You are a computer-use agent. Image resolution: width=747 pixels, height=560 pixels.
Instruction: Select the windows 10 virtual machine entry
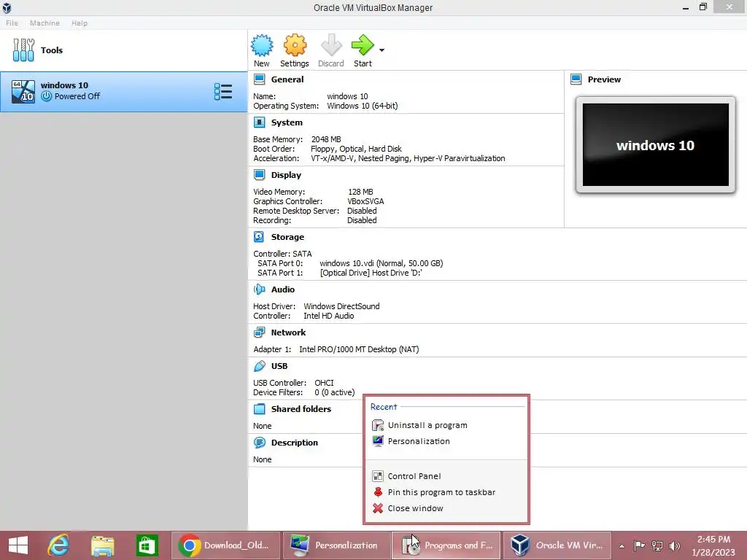(x=124, y=92)
